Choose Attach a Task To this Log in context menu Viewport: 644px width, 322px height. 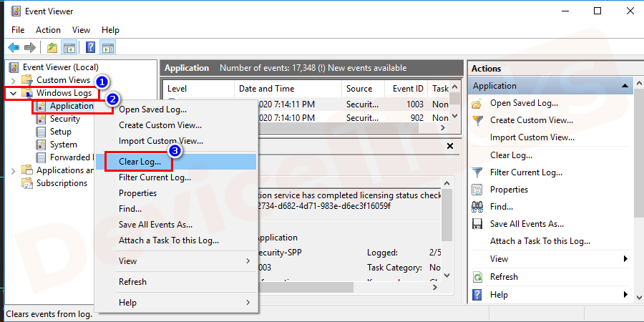[x=176, y=240]
